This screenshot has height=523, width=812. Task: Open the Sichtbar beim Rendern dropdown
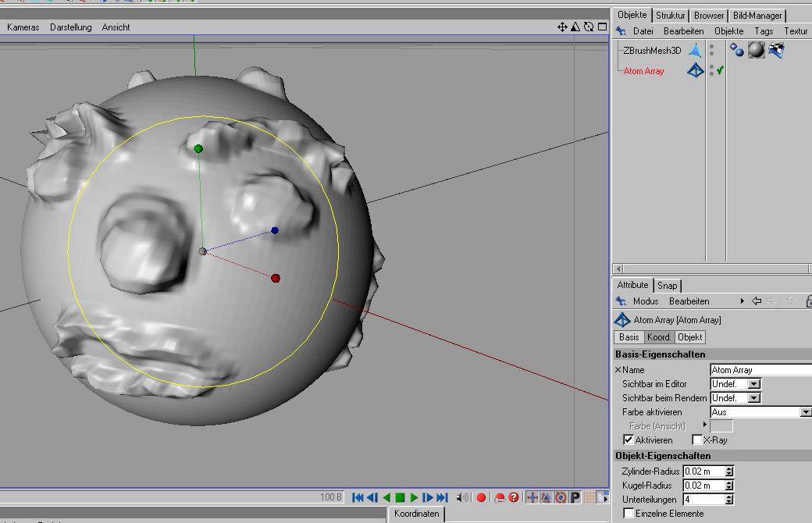(753, 398)
